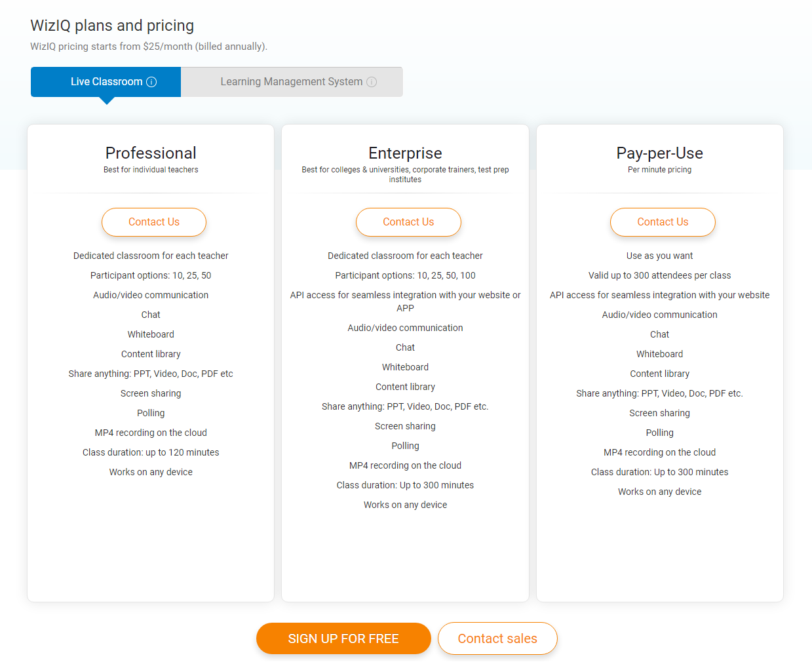Click Contact Us under the Enterprise plan
812x664 pixels.
click(408, 222)
